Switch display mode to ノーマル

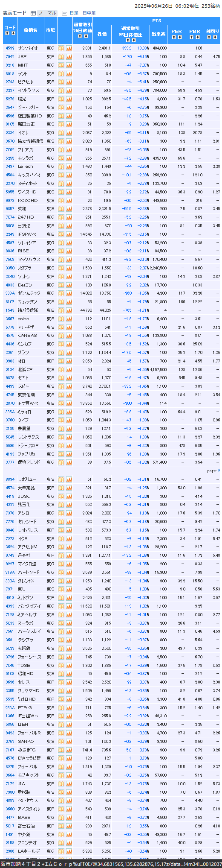pos(46,13)
